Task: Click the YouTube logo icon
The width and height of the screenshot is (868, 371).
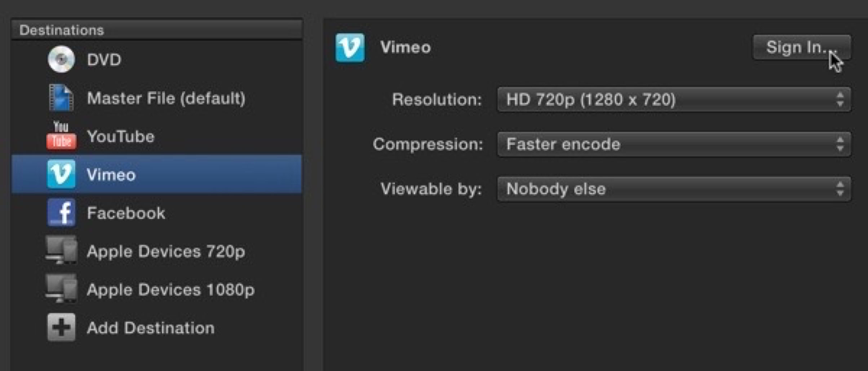Action: [x=61, y=136]
